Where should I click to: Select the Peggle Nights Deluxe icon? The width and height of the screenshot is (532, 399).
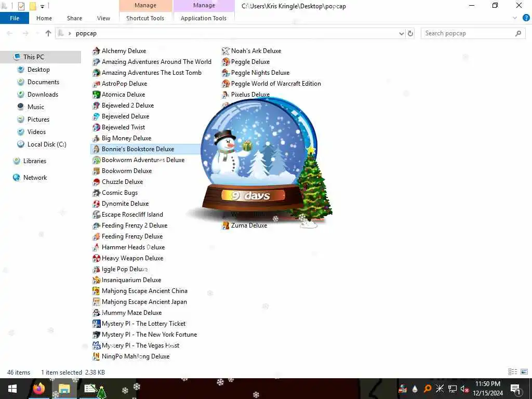pyautogui.click(x=225, y=73)
